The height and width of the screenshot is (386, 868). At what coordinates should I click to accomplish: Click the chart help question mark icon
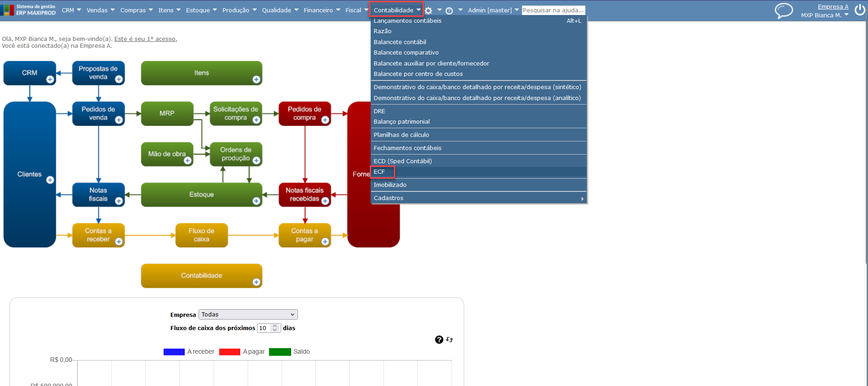(x=439, y=340)
